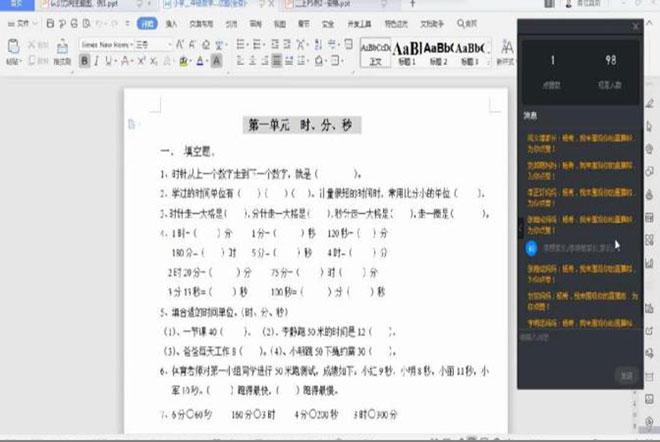The image size is (660, 442).
Task: Open quick access toolbar customize dropdown
Action: click(127, 24)
